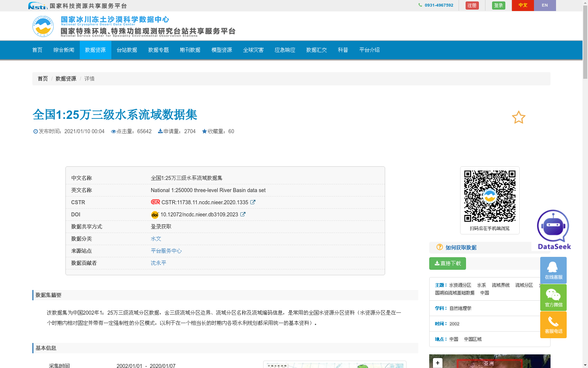
Task: Select 数据资源 navigation tab
Action: point(96,50)
